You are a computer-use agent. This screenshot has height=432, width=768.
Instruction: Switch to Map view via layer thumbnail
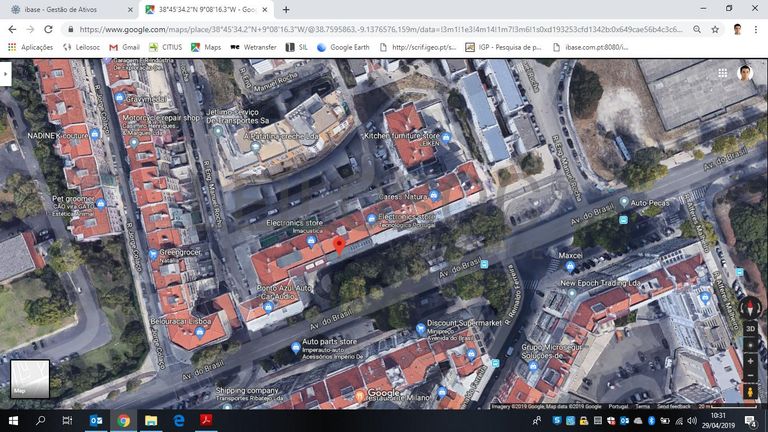30,379
